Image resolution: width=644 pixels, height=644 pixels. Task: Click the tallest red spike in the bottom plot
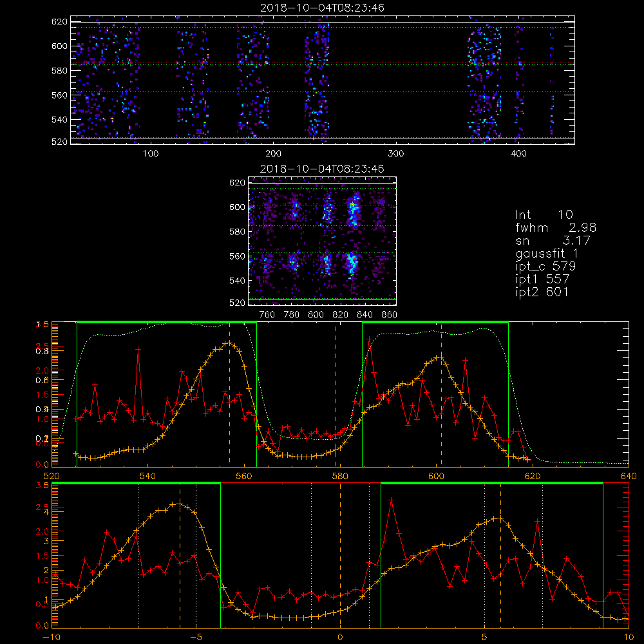(x=391, y=500)
